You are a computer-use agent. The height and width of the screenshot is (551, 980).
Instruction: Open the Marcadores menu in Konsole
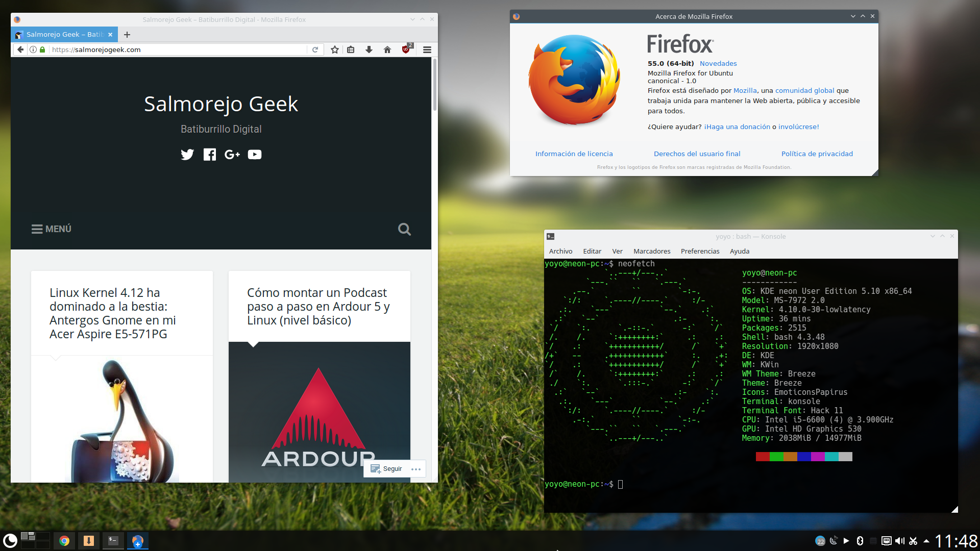pyautogui.click(x=652, y=251)
